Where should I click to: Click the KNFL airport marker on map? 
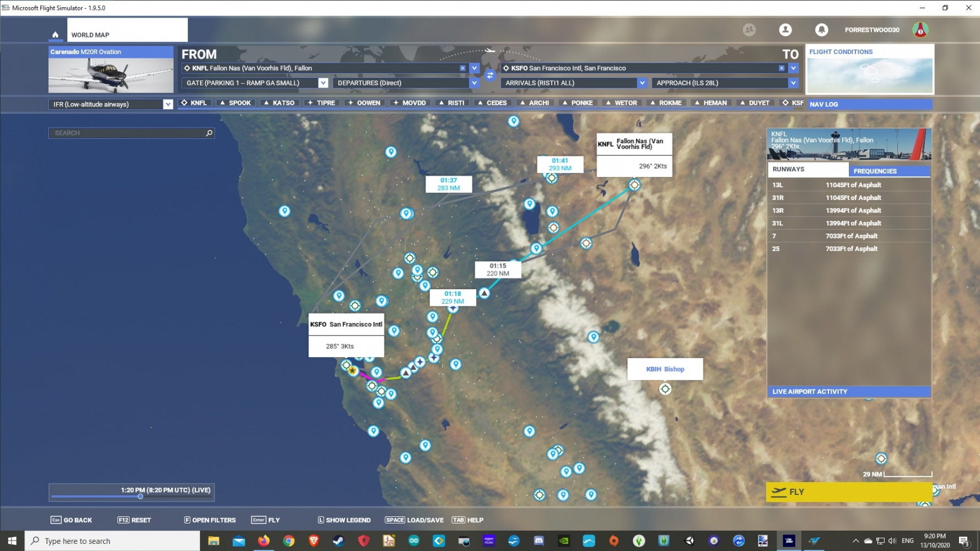(x=634, y=185)
